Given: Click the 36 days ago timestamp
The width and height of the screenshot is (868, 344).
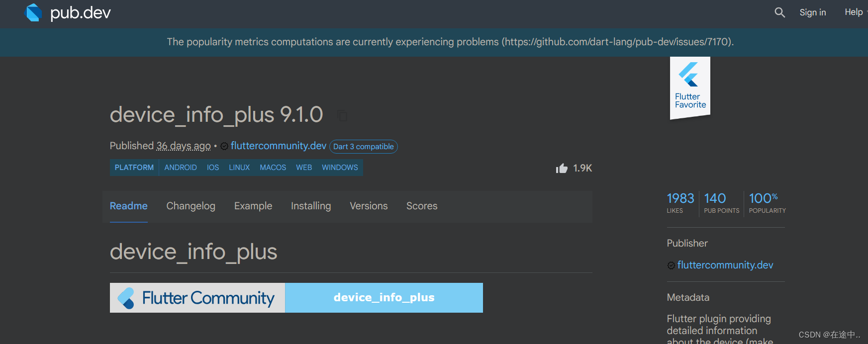Looking at the screenshot, I should tap(184, 146).
